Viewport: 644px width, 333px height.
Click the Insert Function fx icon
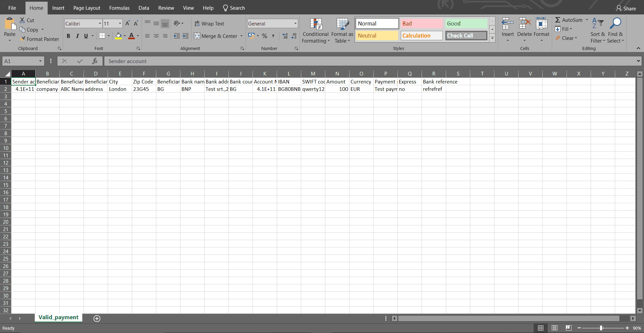tap(95, 61)
